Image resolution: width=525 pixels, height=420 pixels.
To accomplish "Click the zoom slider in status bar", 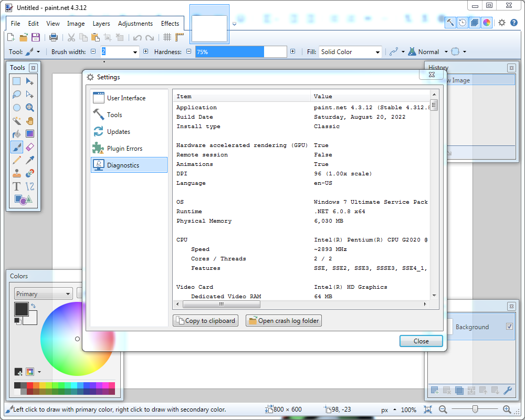I will pyautogui.click(x=475, y=409).
